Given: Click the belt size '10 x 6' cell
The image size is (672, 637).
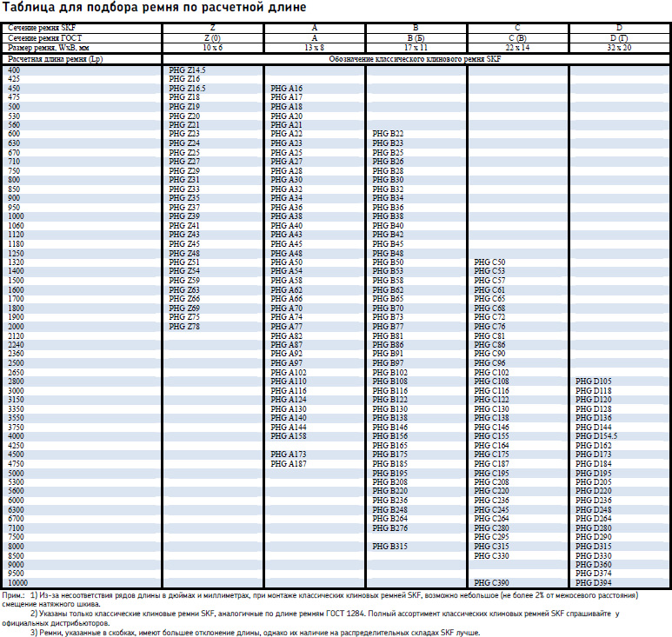Looking at the screenshot, I should click(213, 48).
